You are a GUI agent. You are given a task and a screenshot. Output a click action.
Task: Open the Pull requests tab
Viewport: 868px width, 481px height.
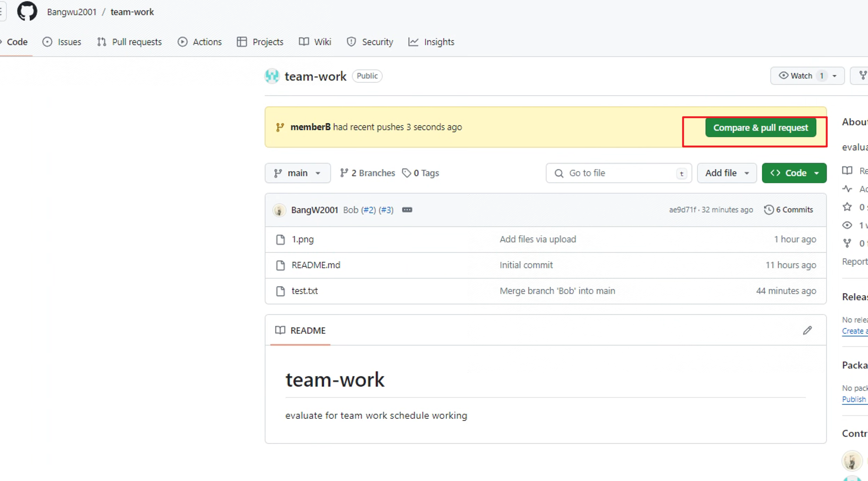point(129,42)
